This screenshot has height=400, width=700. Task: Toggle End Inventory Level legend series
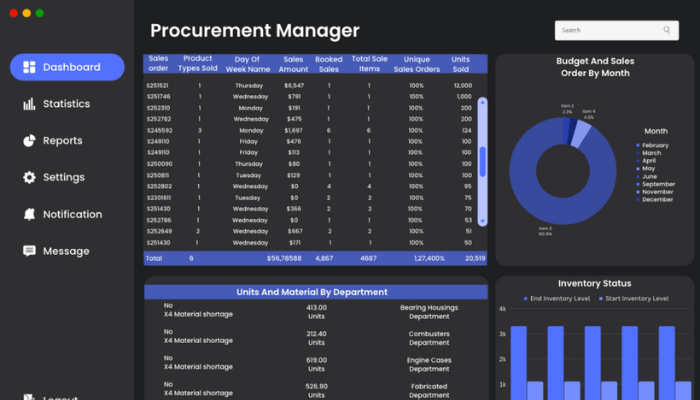tap(555, 299)
